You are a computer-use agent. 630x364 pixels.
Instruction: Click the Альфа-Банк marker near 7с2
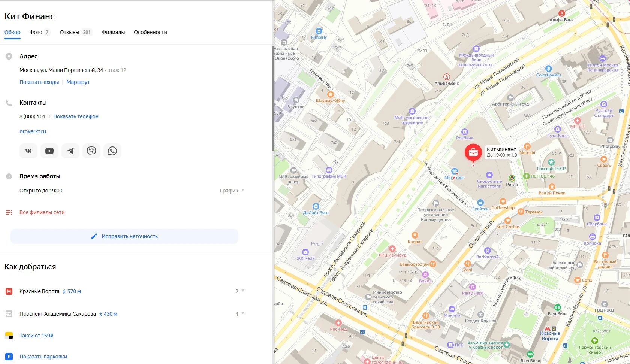tap(446, 77)
